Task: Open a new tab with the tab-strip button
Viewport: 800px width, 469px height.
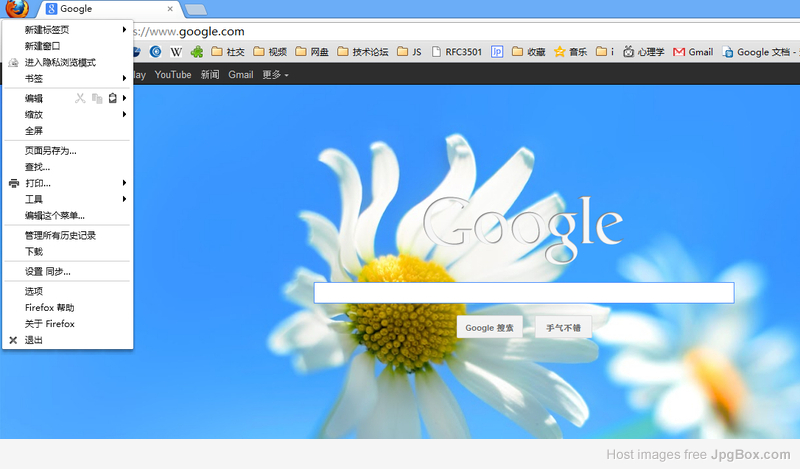Action: [x=196, y=10]
